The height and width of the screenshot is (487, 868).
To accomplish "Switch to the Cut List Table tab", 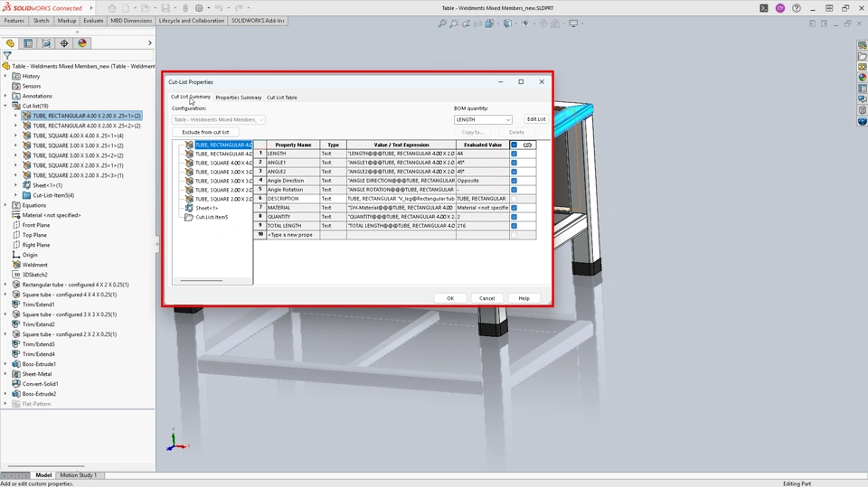I will [x=282, y=98].
